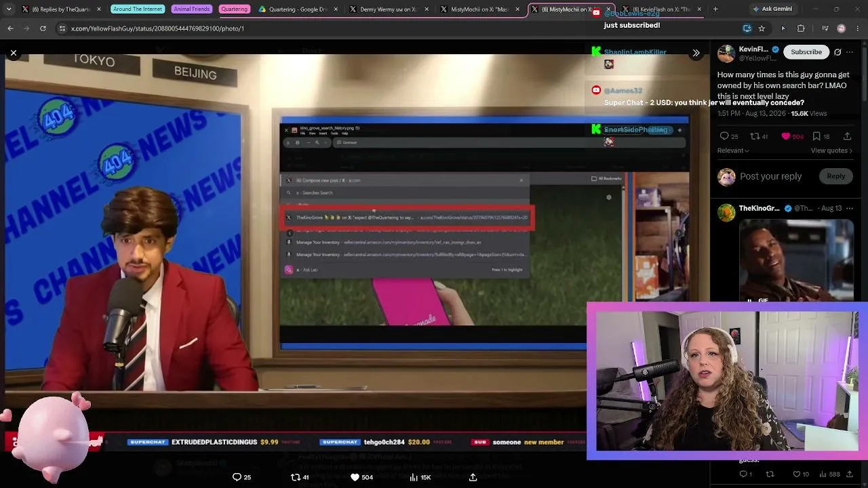
Task: Open the GIF in TheKinoGr... reply
Action: [x=796, y=261]
